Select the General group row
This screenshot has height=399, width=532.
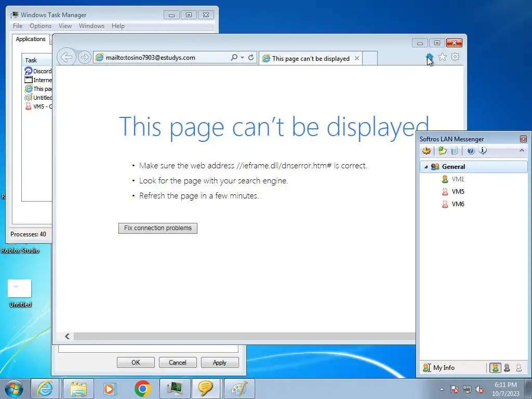point(474,167)
